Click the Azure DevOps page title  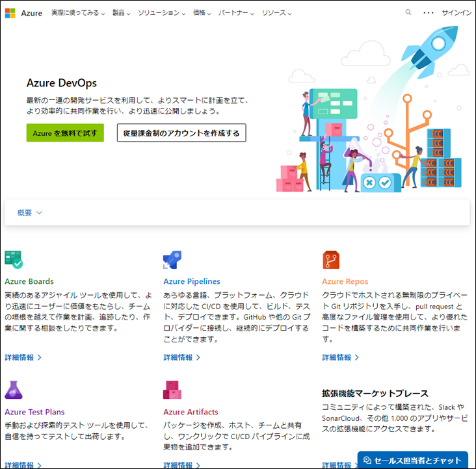pos(62,82)
